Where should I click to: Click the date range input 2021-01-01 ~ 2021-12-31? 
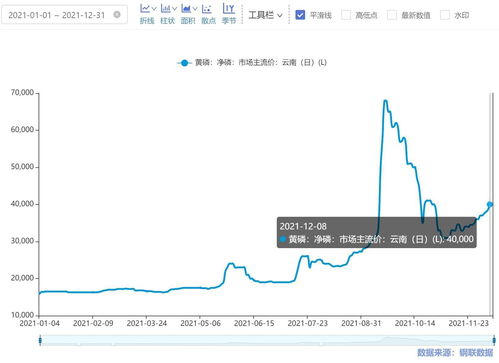pos(64,15)
